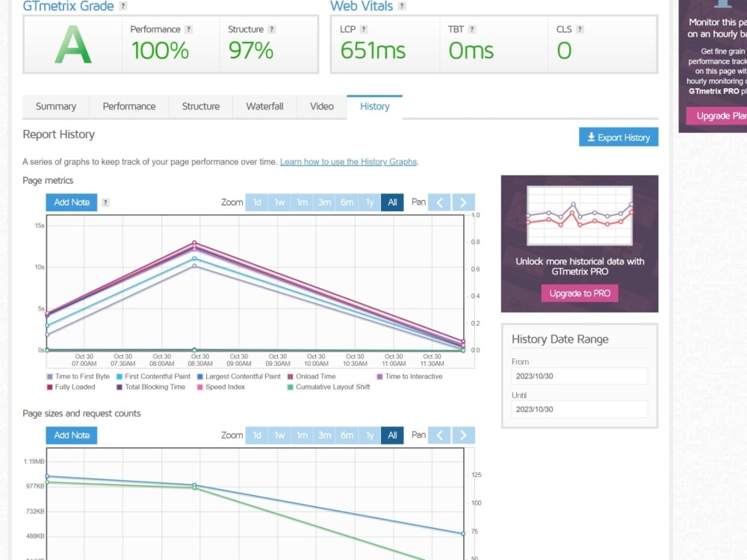Click the right pan chevron on Page metrics
The width and height of the screenshot is (747, 560).
[463, 202]
